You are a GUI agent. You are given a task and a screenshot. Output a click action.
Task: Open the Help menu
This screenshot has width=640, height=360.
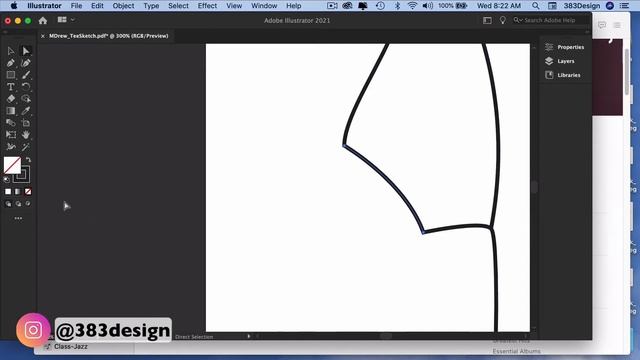(293, 6)
